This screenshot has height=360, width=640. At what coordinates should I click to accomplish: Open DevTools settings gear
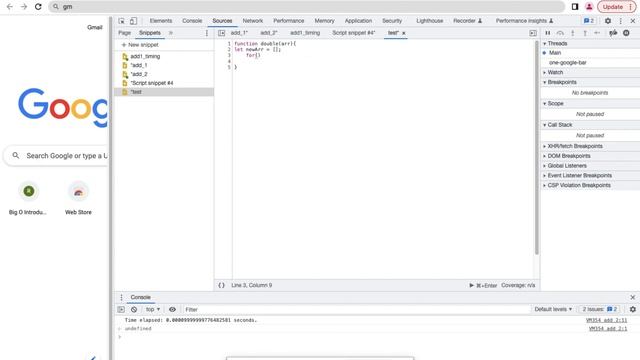(608, 21)
